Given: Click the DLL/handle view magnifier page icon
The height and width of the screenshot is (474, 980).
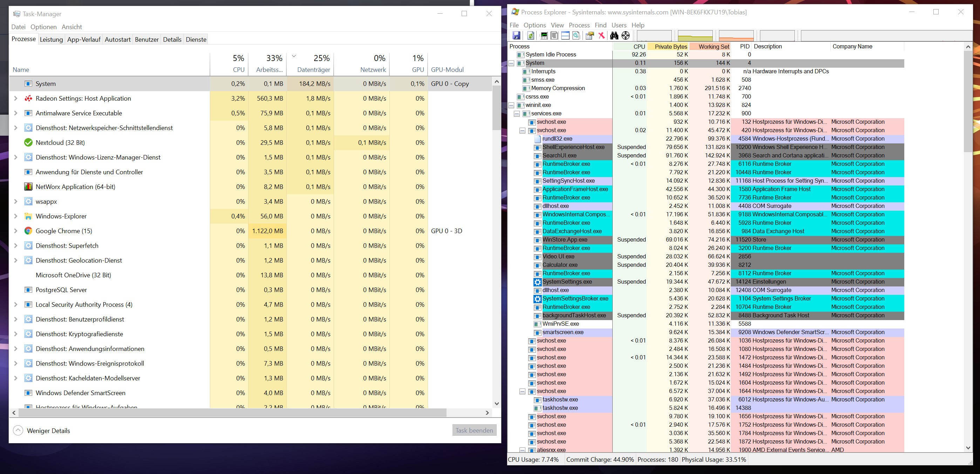Looking at the screenshot, I should pyautogui.click(x=576, y=36).
